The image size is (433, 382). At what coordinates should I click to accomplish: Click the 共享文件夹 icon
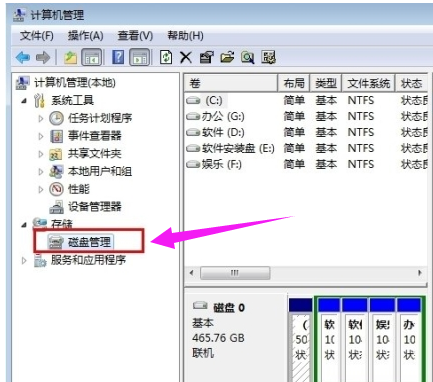tap(56, 154)
